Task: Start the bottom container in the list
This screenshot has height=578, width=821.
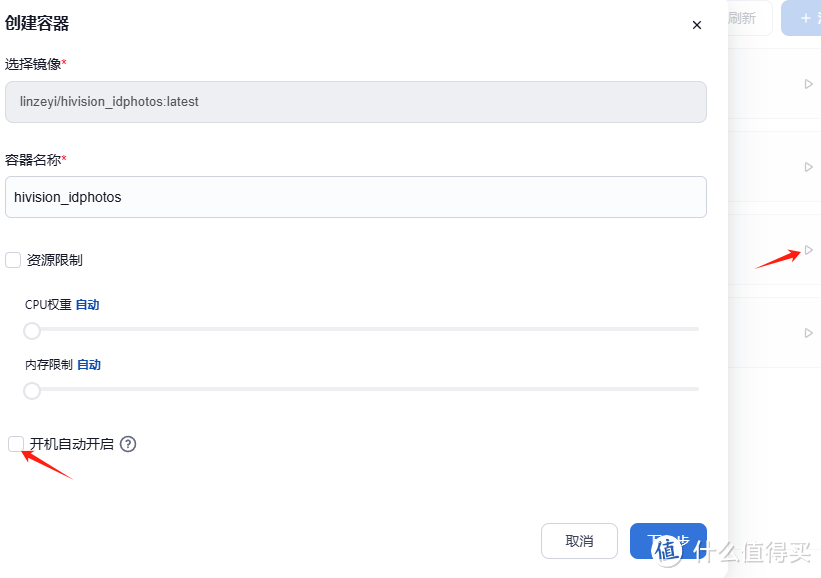Action: [x=808, y=333]
